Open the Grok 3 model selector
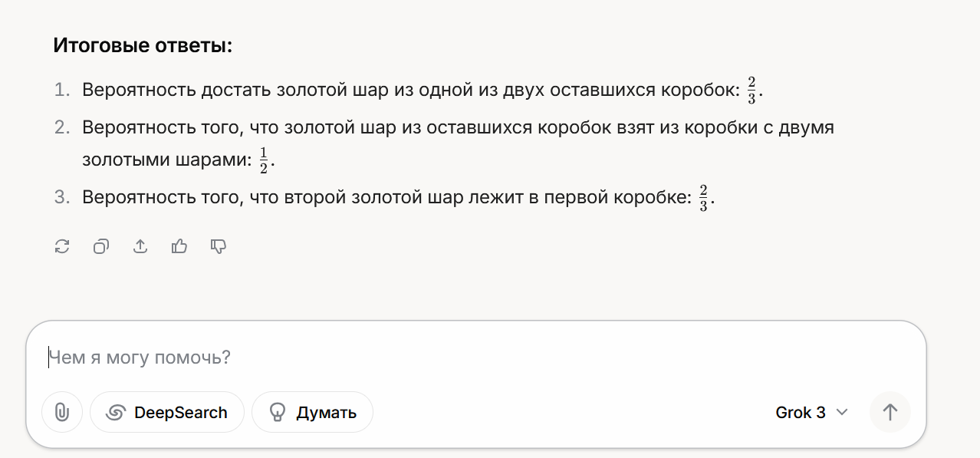This screenshot has width=980, height=458. click(801, 413)
